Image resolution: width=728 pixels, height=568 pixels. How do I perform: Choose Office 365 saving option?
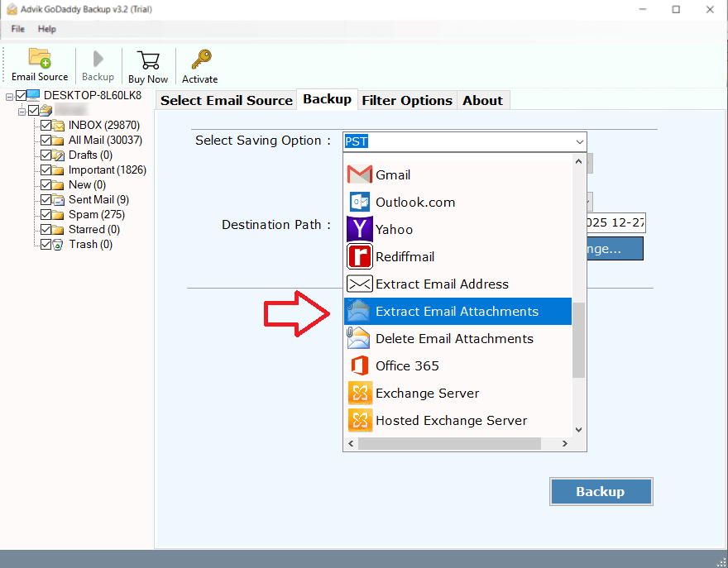coord(457,365)
